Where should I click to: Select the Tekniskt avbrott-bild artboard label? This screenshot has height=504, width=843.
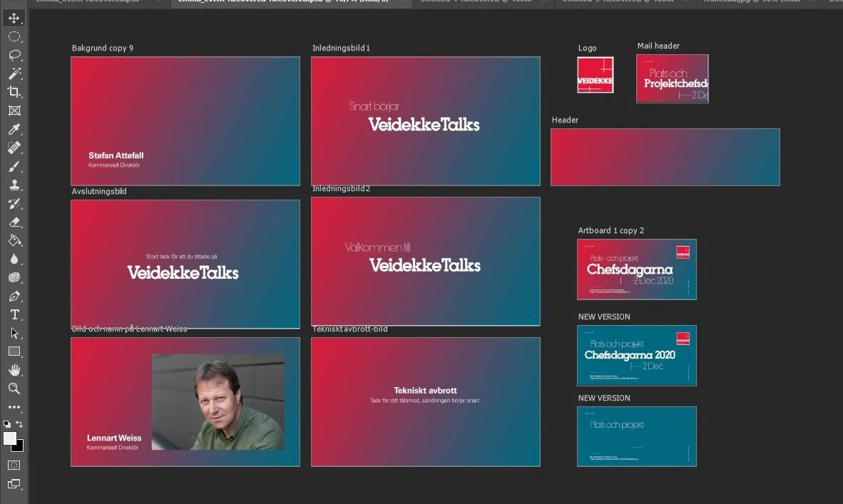pyautogui.click(x=349, y=329)
